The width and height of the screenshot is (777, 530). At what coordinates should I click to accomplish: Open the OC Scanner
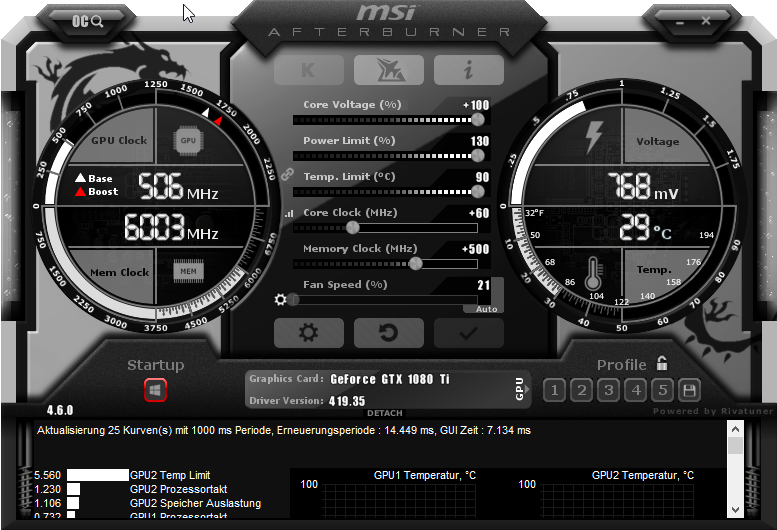89,20
